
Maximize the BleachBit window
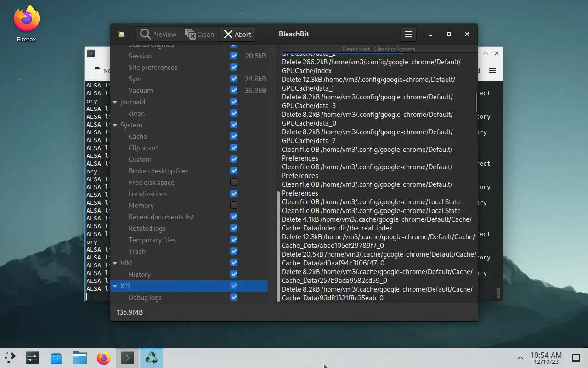[449, 34]
